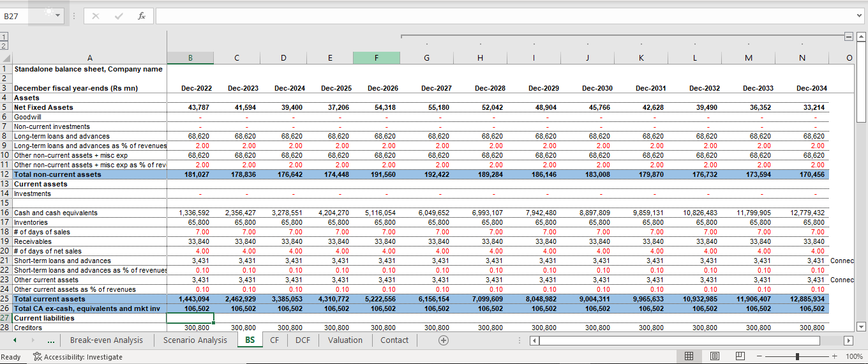Click the zoom out minus icon
Image resolution: width=868 pixels, height=364 pixels.
click(759, 356)
